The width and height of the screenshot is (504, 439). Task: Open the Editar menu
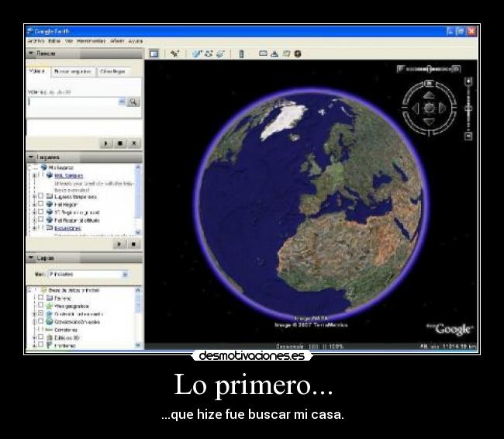coord(54,41)
